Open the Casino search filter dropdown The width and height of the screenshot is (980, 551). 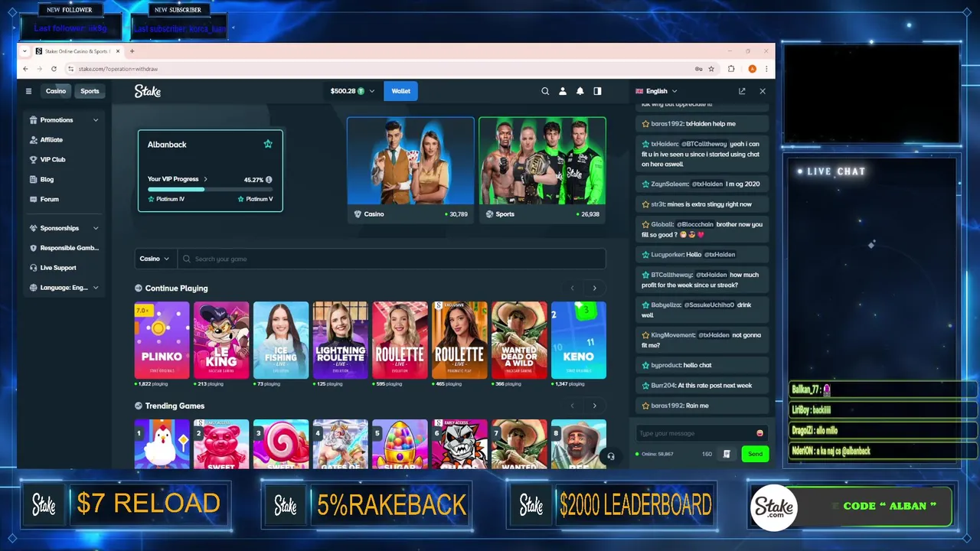tap(154, 259)
